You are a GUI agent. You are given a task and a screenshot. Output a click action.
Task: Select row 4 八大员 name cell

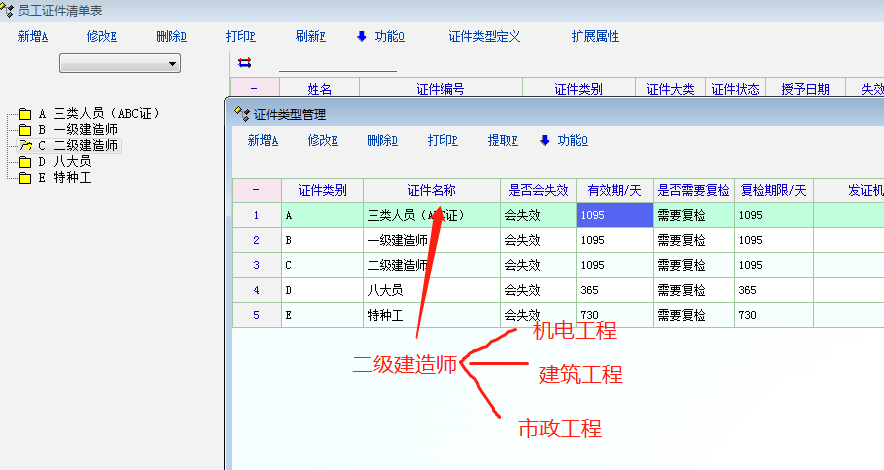(431, 290)
